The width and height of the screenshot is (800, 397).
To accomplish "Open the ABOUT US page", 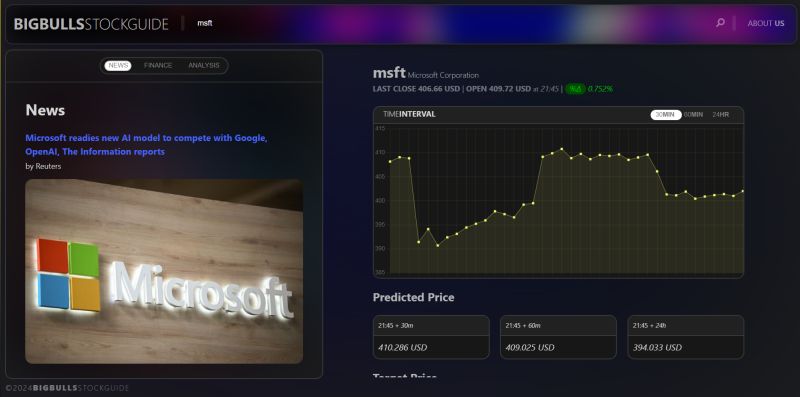I will tap(766, 23).
